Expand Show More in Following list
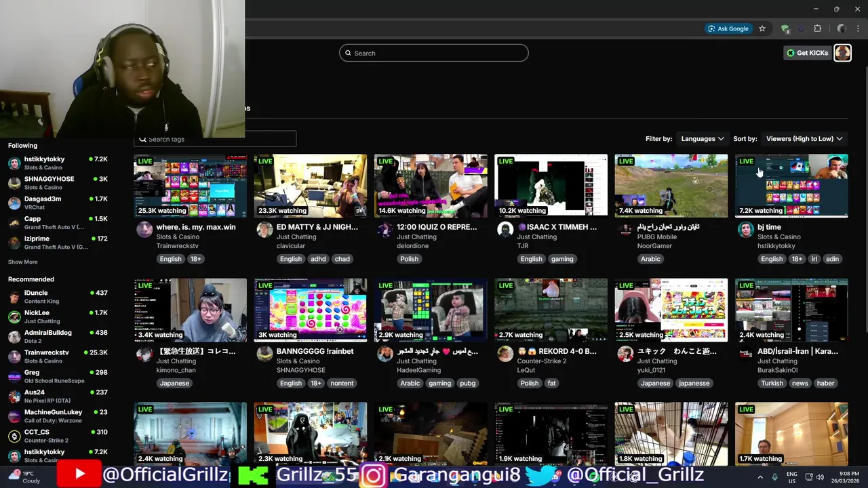 click(23, 262)
